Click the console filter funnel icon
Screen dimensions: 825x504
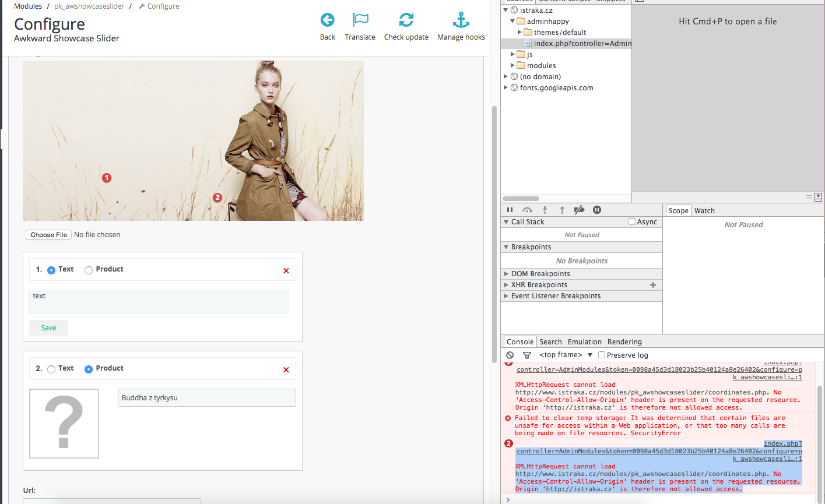click(527, 355)
